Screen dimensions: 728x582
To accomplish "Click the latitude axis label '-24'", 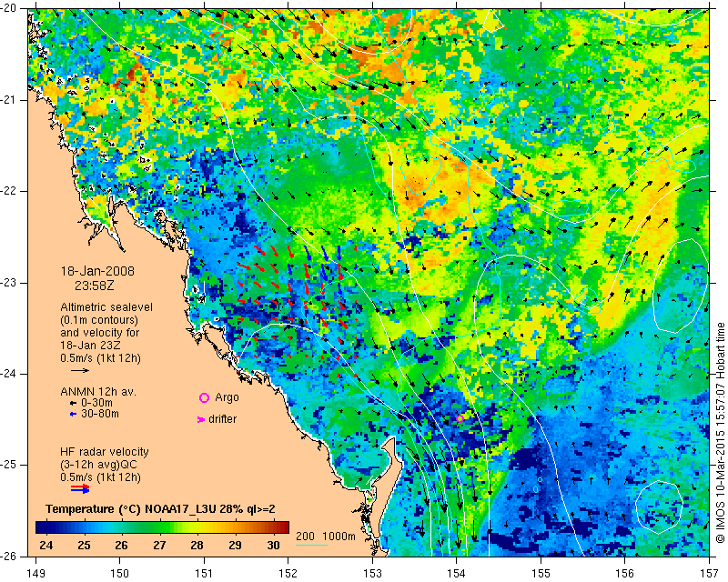I will pyautogui.click(x=9, y=374).
